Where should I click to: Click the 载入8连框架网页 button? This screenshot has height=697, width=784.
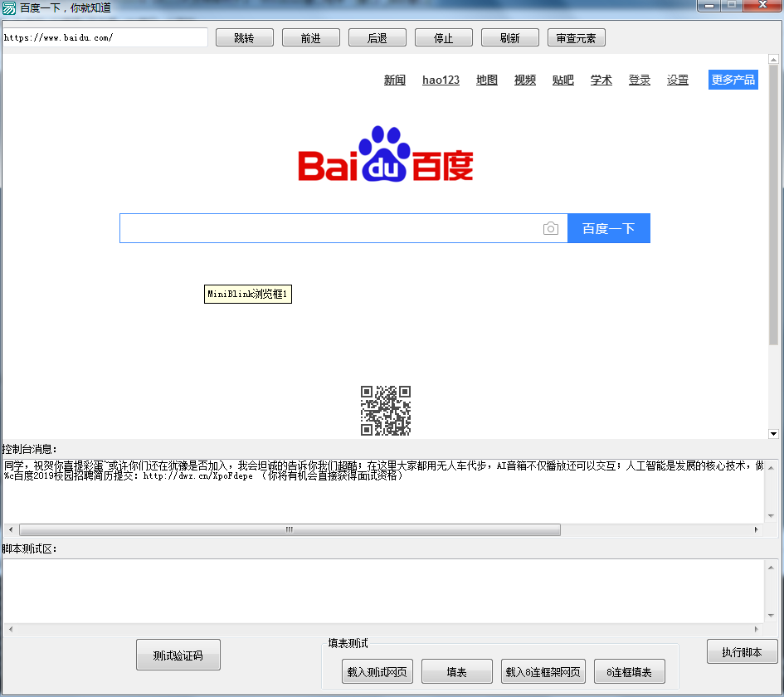click(543, 671)
